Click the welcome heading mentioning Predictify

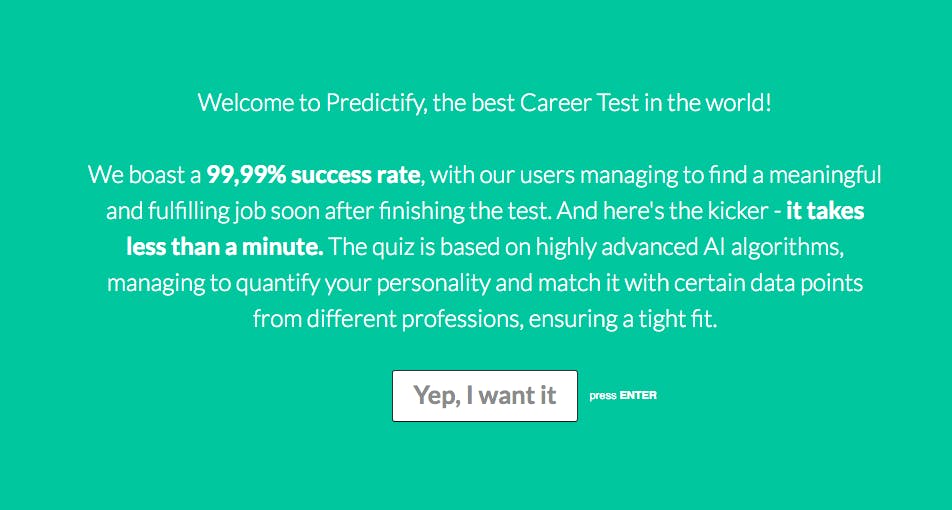[484, 103]
